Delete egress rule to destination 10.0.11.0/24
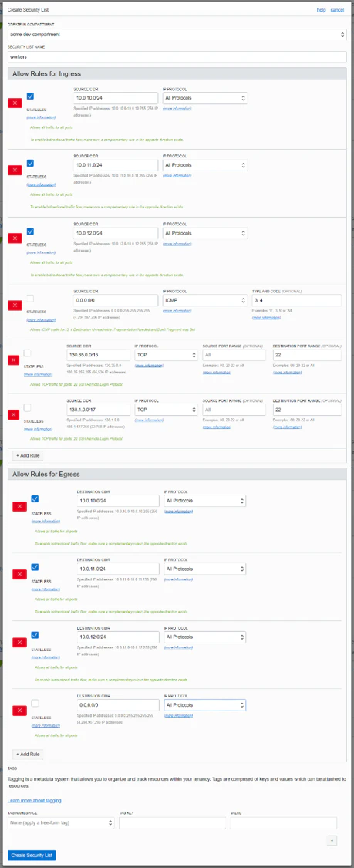The image size is (354, 868). pos(19,574)
